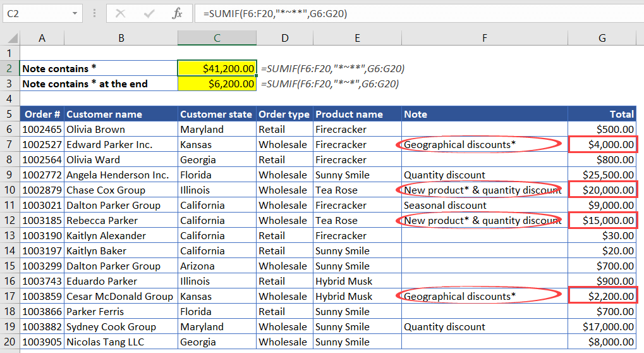Select the boxed $20,000.00 total cell
This screenshot has width=644, height=353.
[602, 190]
